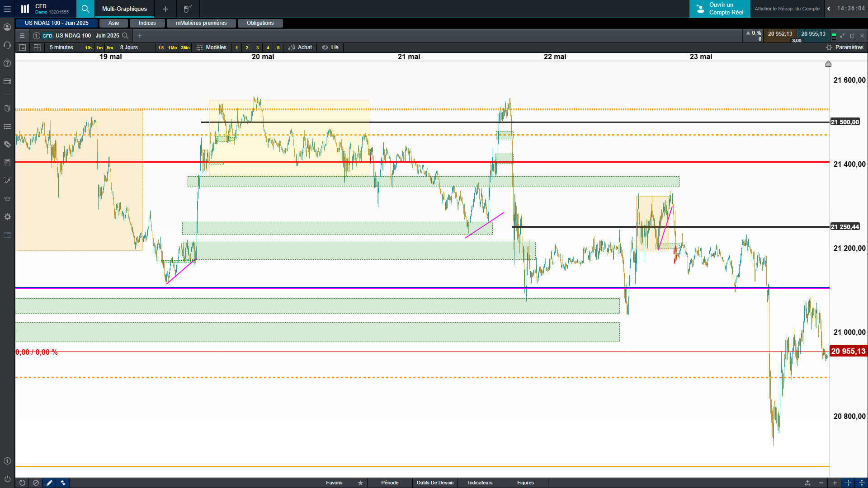The image size is (868, 488).
Task: Select the pencil drawing tool at bottom
Action: coord(49,483)
